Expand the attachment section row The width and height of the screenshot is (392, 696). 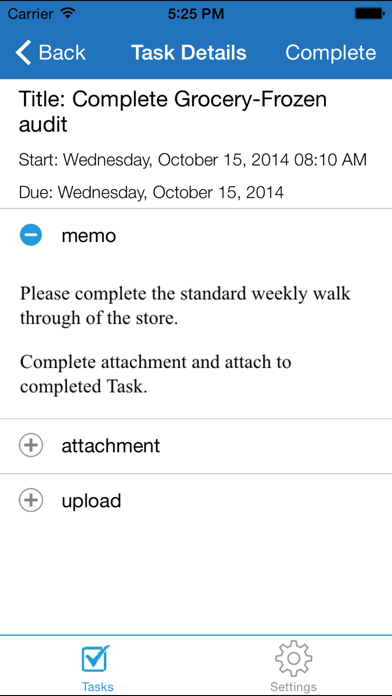(x=196, y=446)
